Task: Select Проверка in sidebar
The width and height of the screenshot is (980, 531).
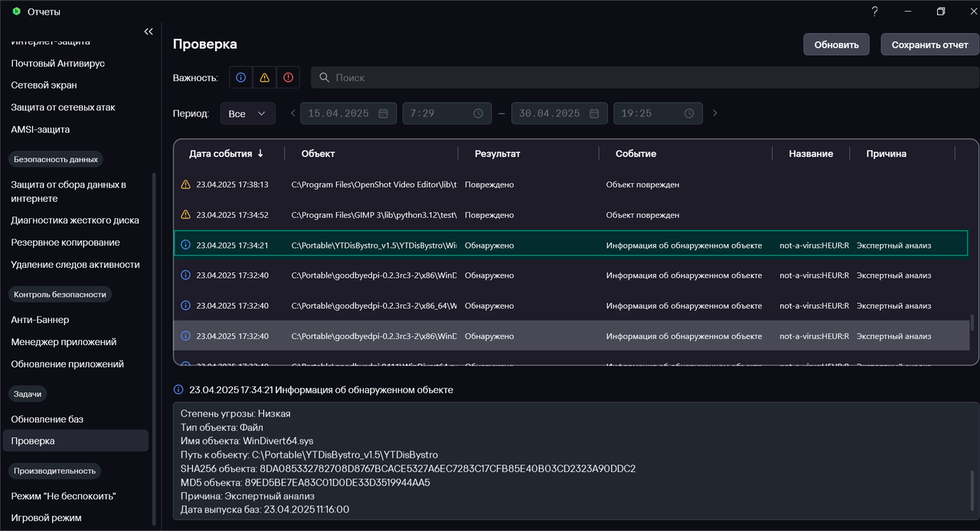Action: 76,441
